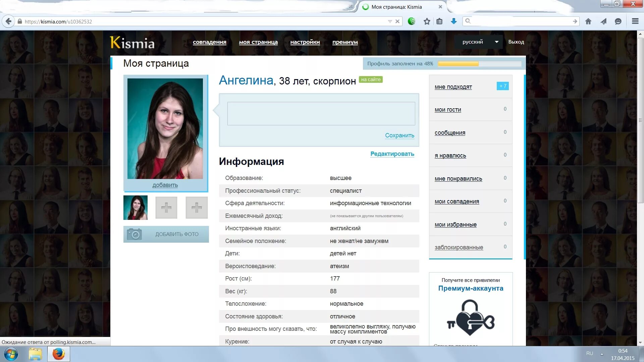644x362 pixels.
Task: Open 'мои избранные' list
Action: point(455,225)
